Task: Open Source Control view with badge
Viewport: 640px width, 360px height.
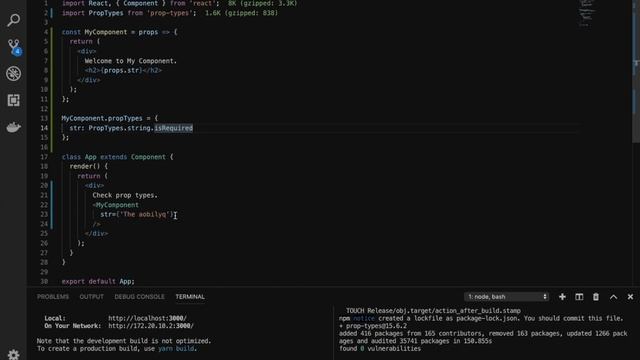Action: click(14, 47)
